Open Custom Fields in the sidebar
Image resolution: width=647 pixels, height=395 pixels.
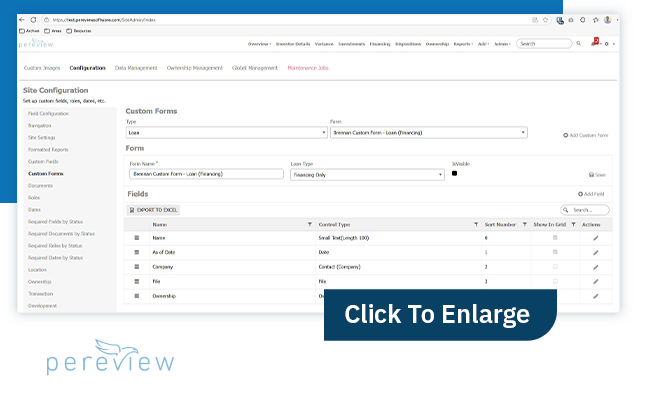pos(43,162)
